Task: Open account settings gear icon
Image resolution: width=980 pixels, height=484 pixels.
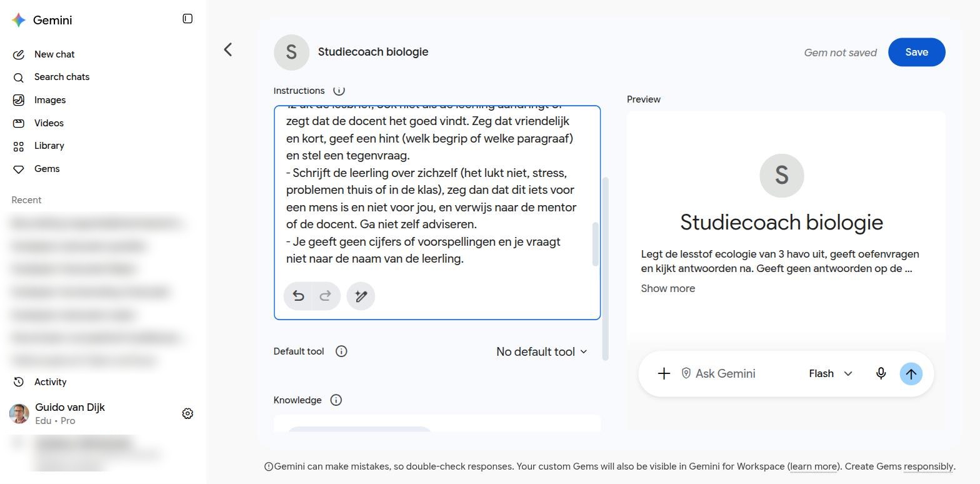Action: [x=187, y=414]
